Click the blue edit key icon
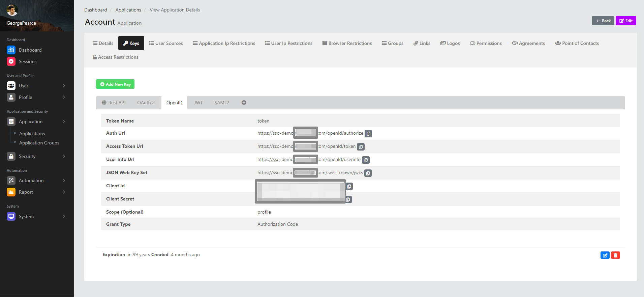This screenshot has height=297, width=644. click(x=605, y=255)
